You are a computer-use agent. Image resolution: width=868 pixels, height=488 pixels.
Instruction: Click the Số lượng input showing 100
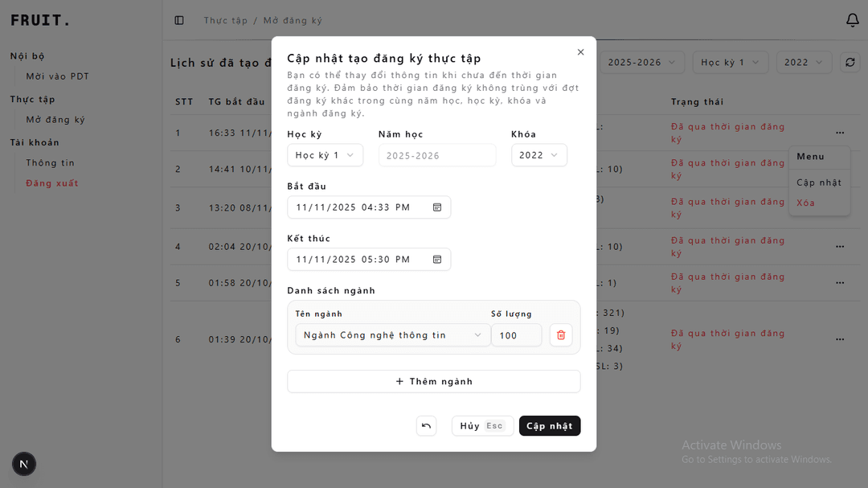pyautogui.click(x=516, y=335)
